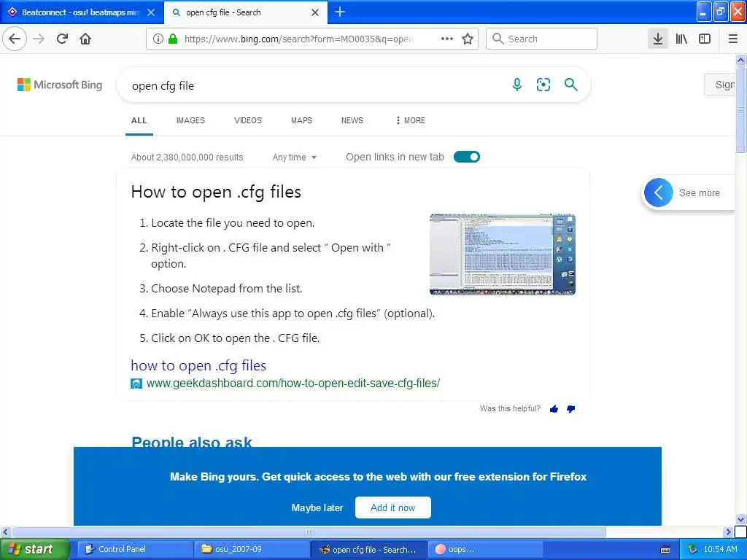Click the vertical scrollbar thumb
The width and height of the screenshot is (747, 560).
click(740, 109)
